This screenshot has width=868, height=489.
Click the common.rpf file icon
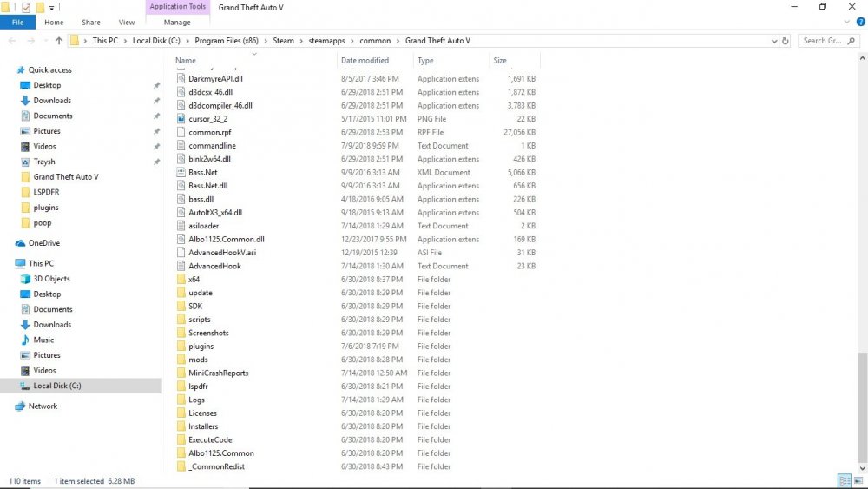tap(181, 132)
